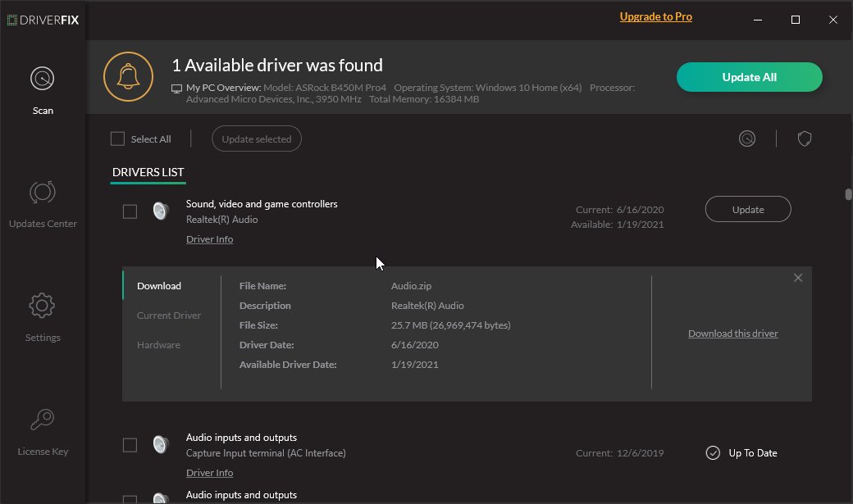Open Driver Info under Realtek(R) Audio

(x=209, y=239)
